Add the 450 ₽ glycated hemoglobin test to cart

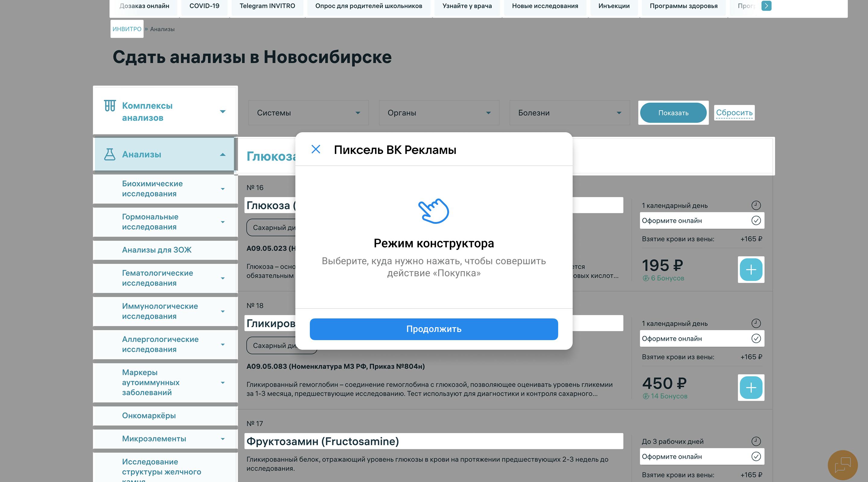click(751, 388)
